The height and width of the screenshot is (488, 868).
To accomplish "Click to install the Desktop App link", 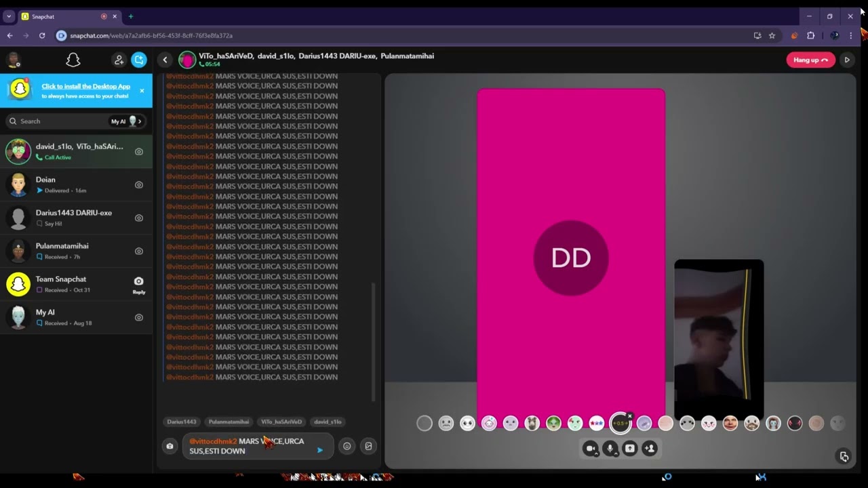I will (86, 86).
